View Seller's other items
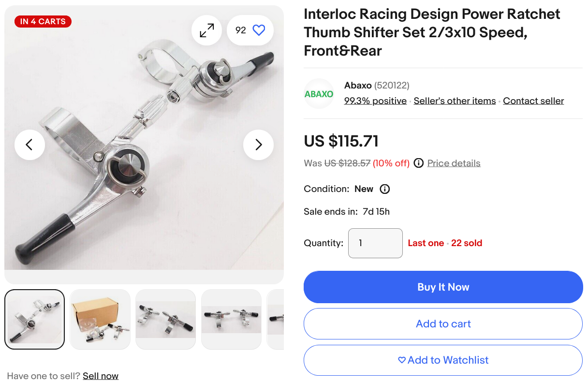 tap(455, 101)
